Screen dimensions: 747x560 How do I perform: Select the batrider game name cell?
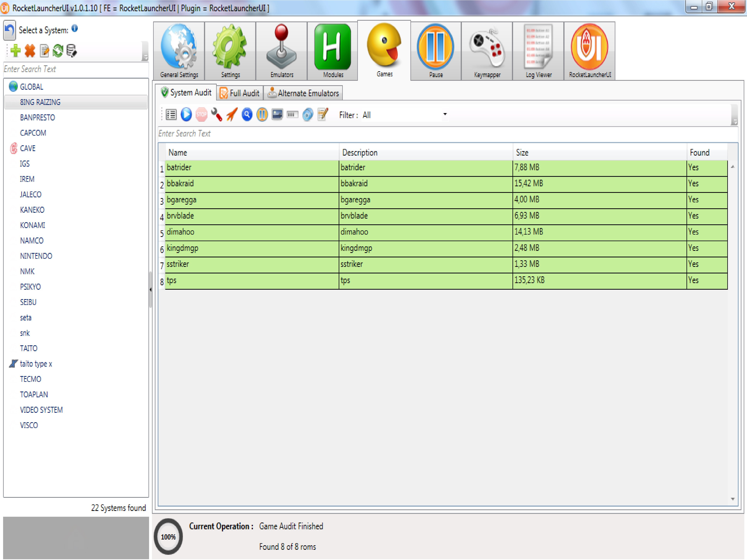point(252,168)
